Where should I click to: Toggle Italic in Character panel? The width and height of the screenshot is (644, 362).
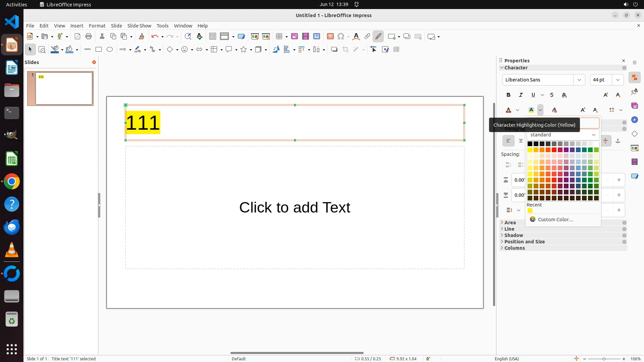[x=521, y=95]
